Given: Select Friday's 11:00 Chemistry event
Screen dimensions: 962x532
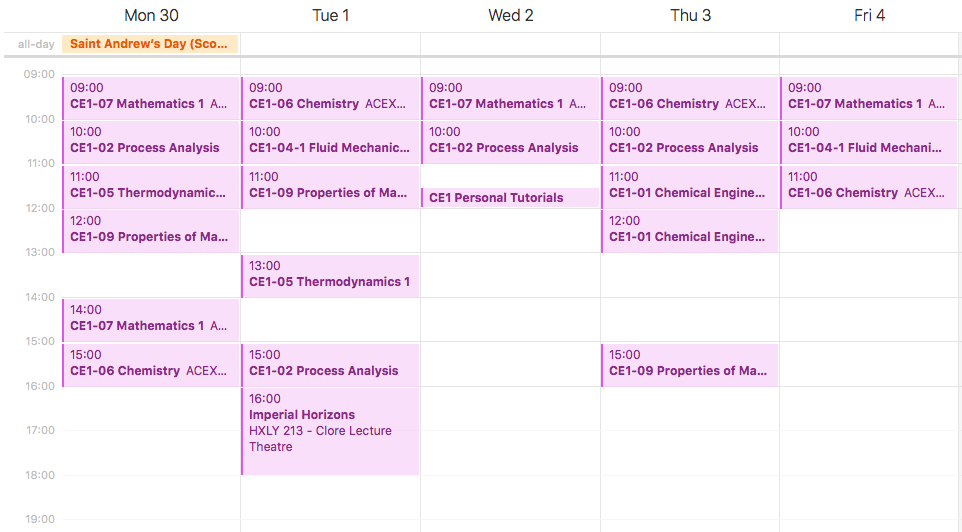Looking at the screenshot, I should pos(867,186).
